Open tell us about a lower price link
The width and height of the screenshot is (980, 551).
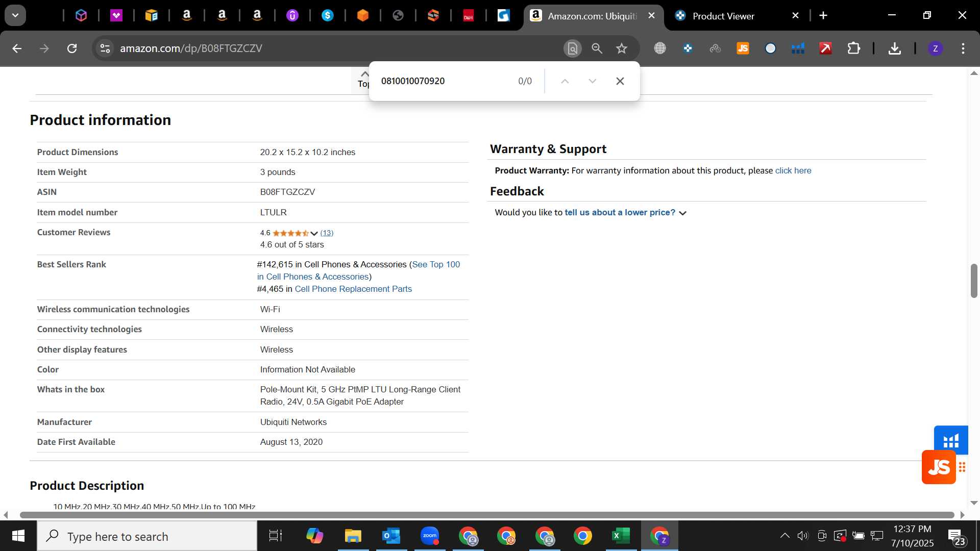[x=620, y=213]
